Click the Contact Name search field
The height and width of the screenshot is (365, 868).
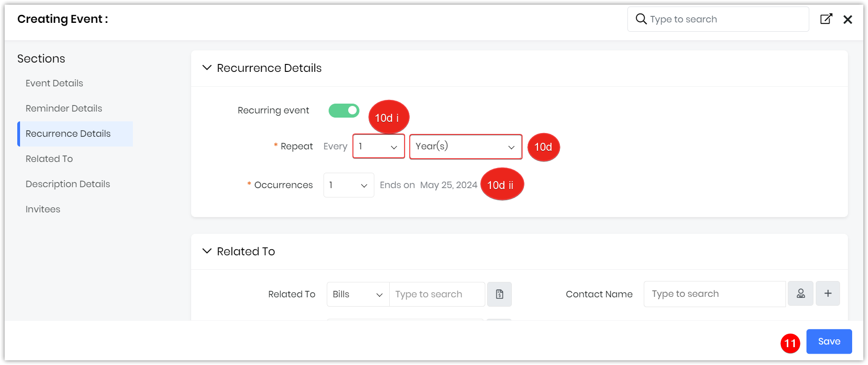click(x=715, y=294)
